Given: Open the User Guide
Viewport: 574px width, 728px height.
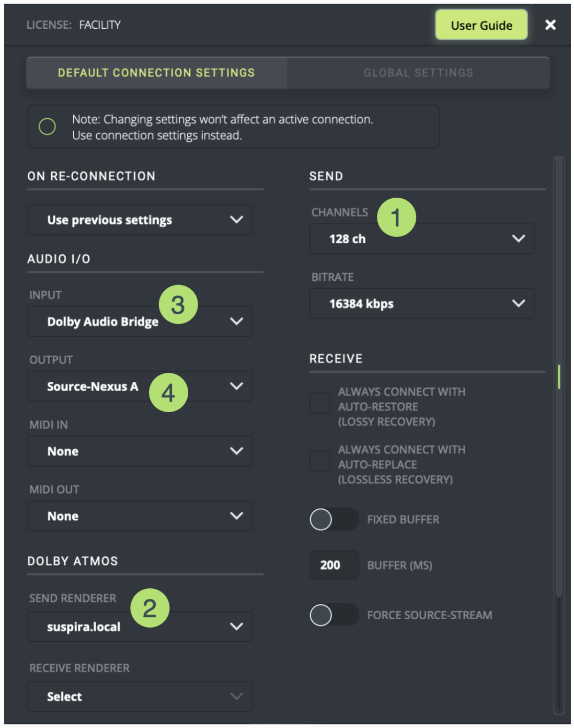Looking at the screenshot, I should click(x=481, y=25).
